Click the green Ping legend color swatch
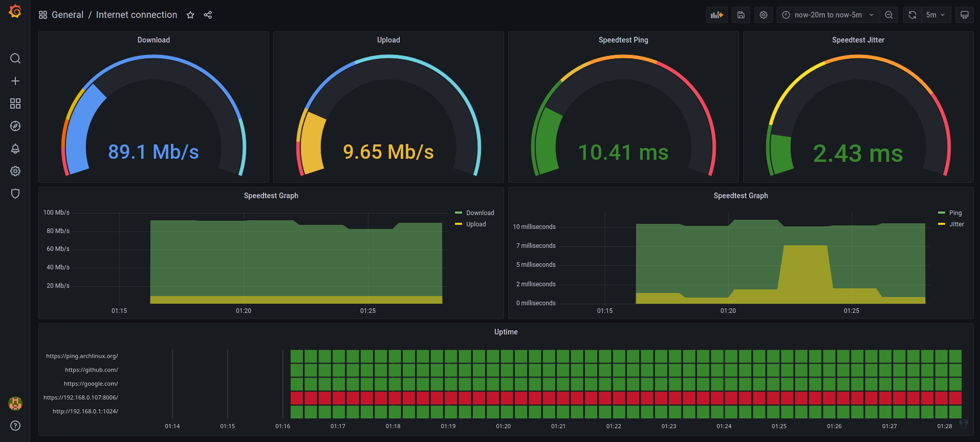Screen dimensions: 980x442 942,213
